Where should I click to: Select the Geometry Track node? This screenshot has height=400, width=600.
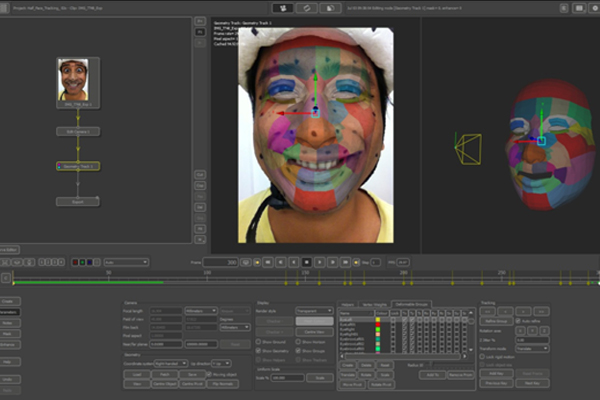(77, 167)
